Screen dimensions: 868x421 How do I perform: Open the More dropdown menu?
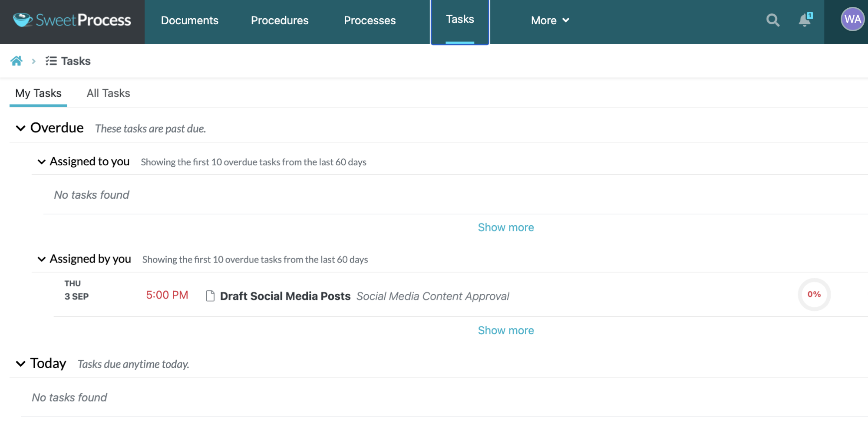550,20
